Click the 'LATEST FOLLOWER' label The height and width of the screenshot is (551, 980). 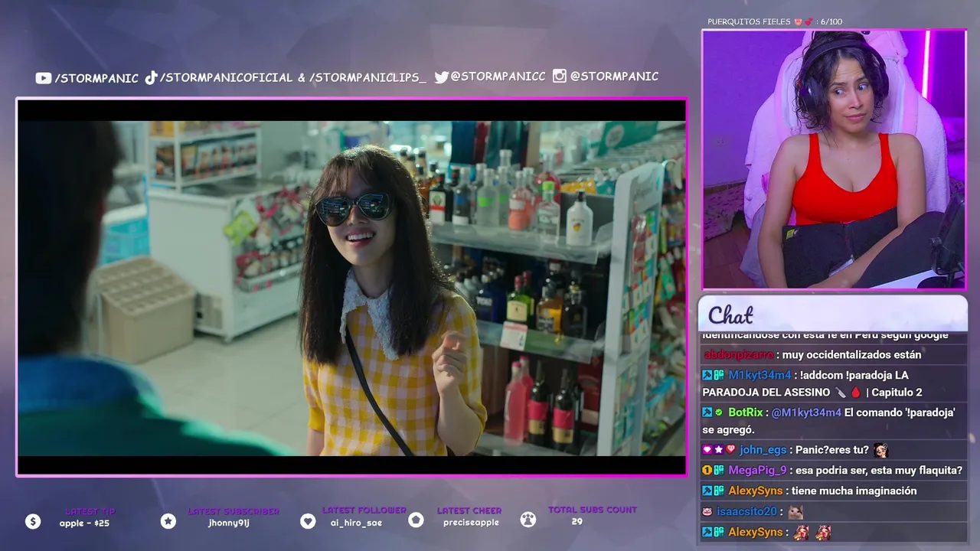coord(364,510)
